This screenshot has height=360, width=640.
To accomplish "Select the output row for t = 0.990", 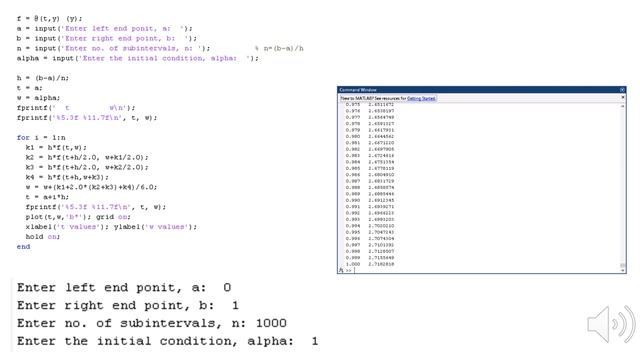I will (x=370, y=200).
